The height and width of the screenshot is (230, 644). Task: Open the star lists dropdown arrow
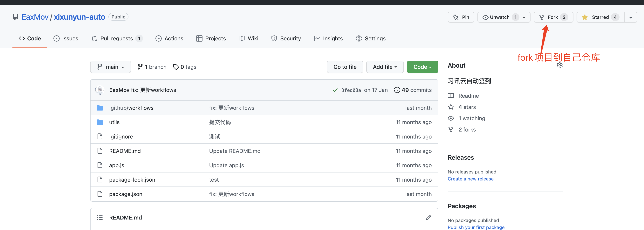coord(631,17)
